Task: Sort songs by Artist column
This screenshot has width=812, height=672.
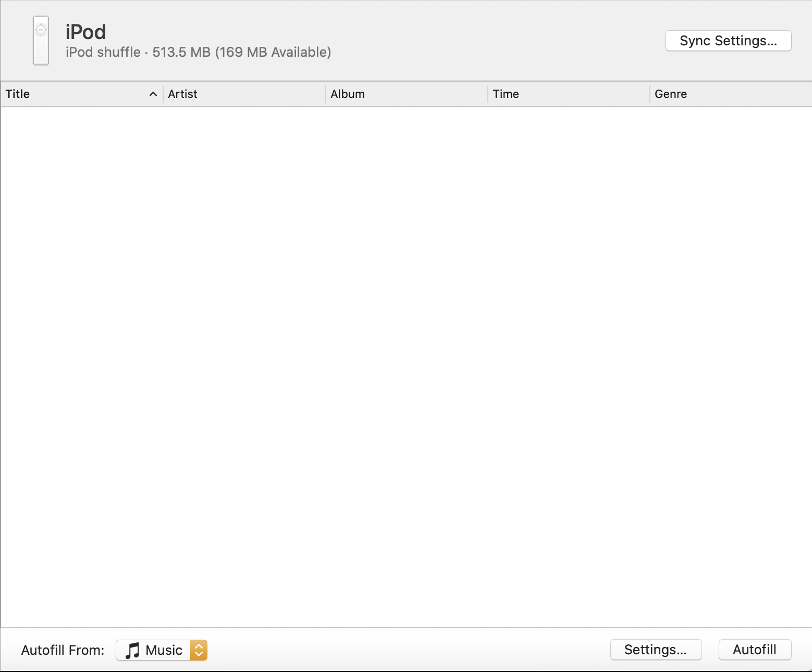Action: [244, 94]
